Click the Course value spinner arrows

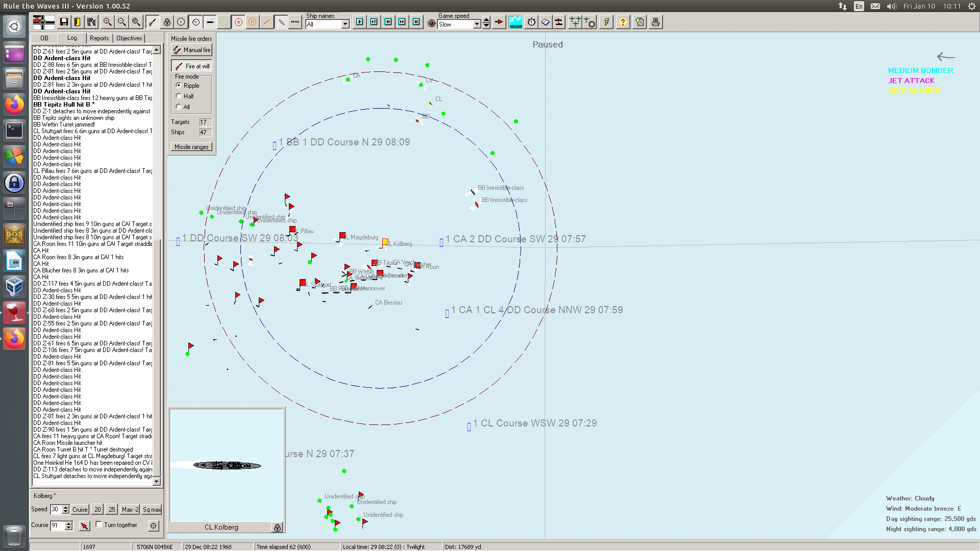pos(69,525)
